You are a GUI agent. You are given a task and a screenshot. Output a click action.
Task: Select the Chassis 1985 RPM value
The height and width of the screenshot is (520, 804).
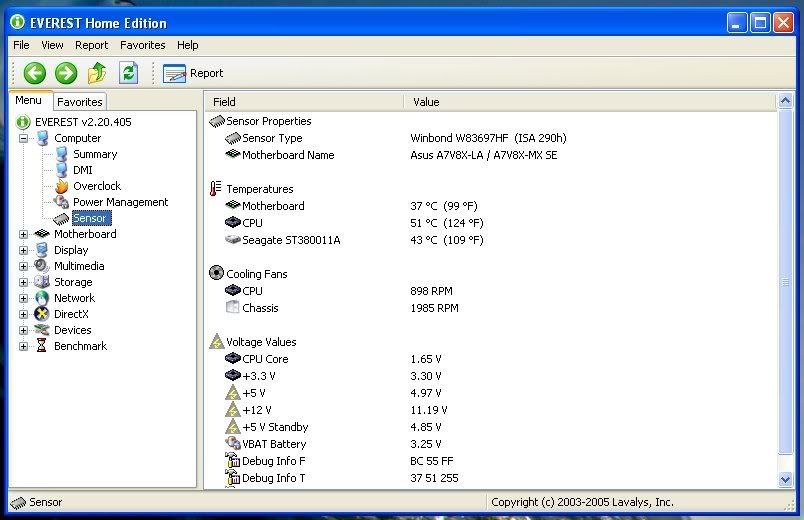click(x=434, y=308)
